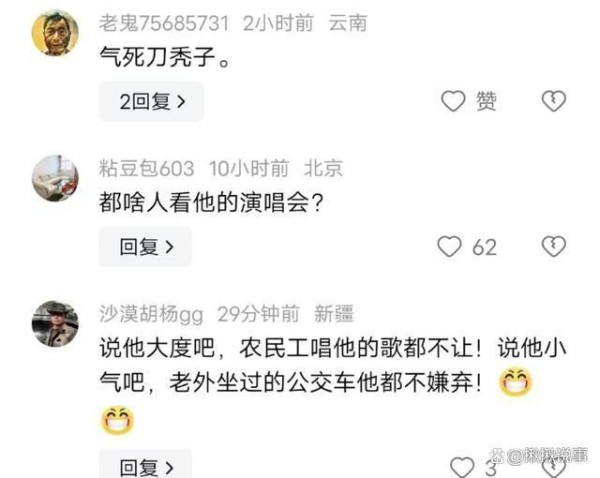Open 沙漠胡杨gg's profile avatar
Viewport: 600px width, 478px height.
pyautogui.click(x=55, y=323)
